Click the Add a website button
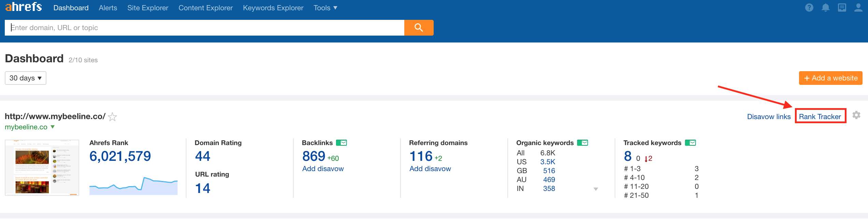Screen dimensions: 868x219 [x=830, y=78]
